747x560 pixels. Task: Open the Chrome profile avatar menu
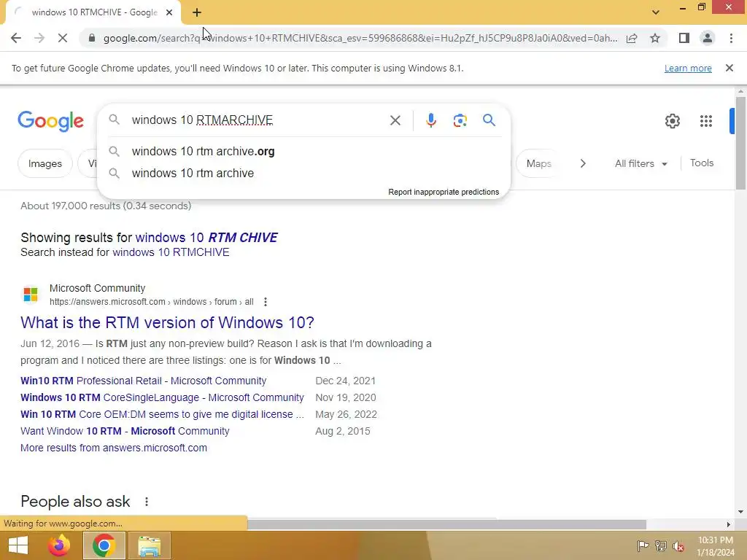click(708, 38)
